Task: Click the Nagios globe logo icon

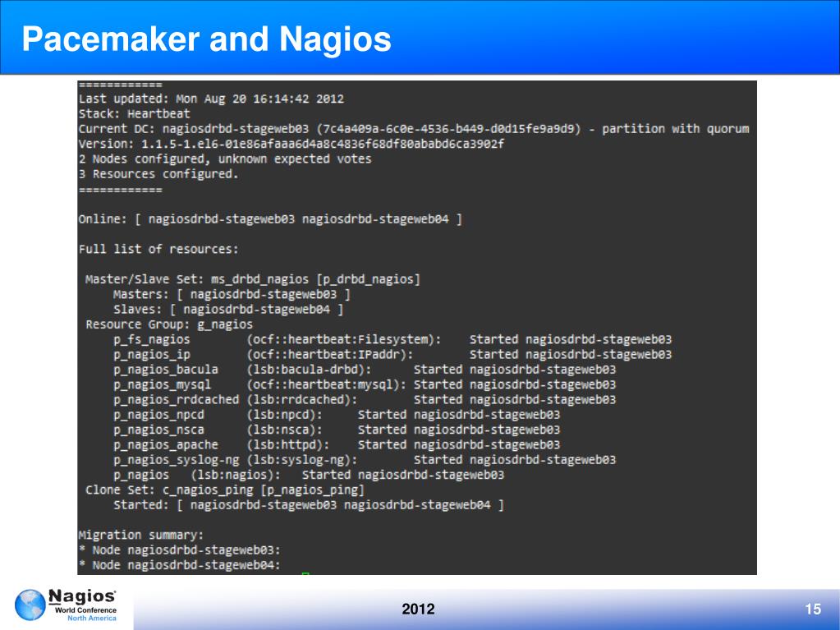Action: [x=30, y=605]
